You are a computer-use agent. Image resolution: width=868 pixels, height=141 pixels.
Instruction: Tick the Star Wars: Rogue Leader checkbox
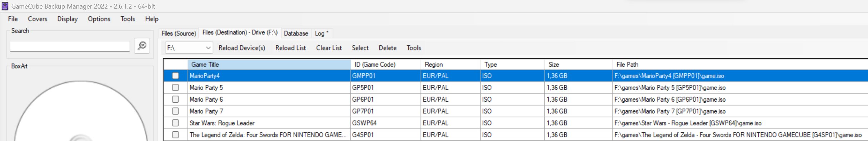point(175,123)
